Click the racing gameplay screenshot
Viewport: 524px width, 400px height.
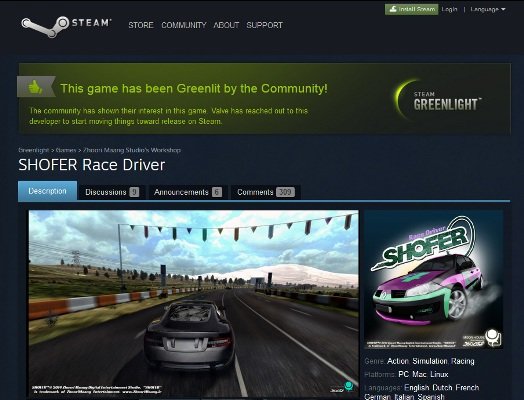pyautogui.click(x=193, y=303)
